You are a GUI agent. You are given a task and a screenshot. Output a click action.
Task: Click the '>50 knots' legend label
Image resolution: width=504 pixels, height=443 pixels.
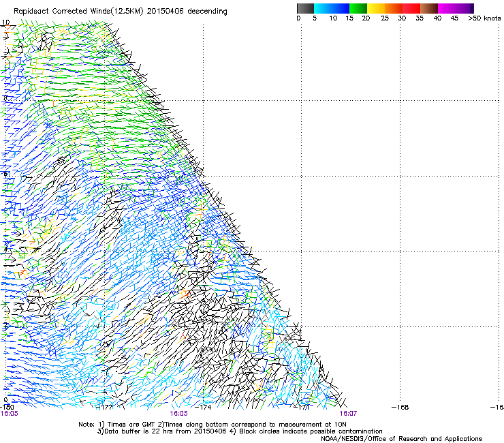coord(484,18)
